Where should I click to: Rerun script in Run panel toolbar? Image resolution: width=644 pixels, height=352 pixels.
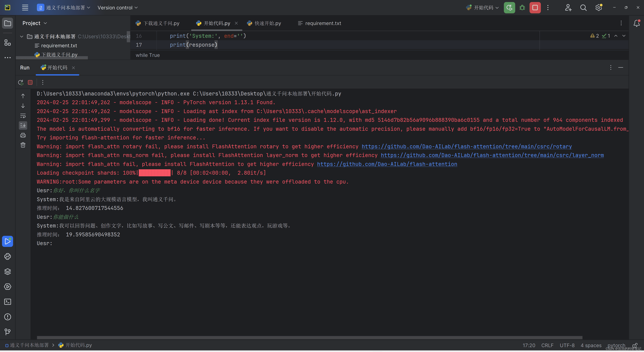(21, 82)
